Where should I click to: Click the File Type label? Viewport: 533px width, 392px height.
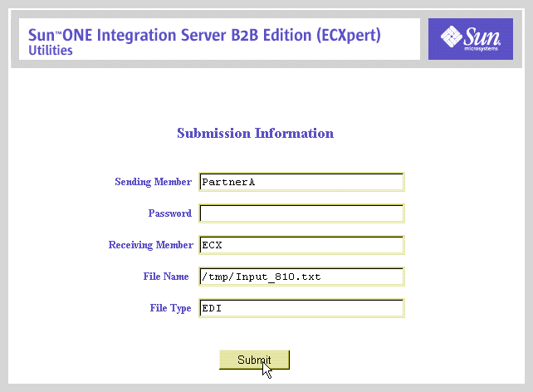(x=171, y=308)
